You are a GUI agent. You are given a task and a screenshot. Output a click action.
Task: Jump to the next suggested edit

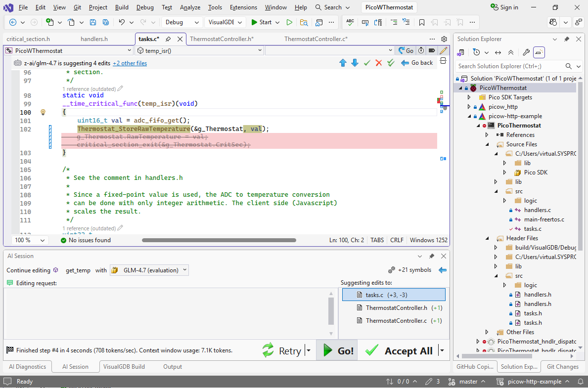355,63
